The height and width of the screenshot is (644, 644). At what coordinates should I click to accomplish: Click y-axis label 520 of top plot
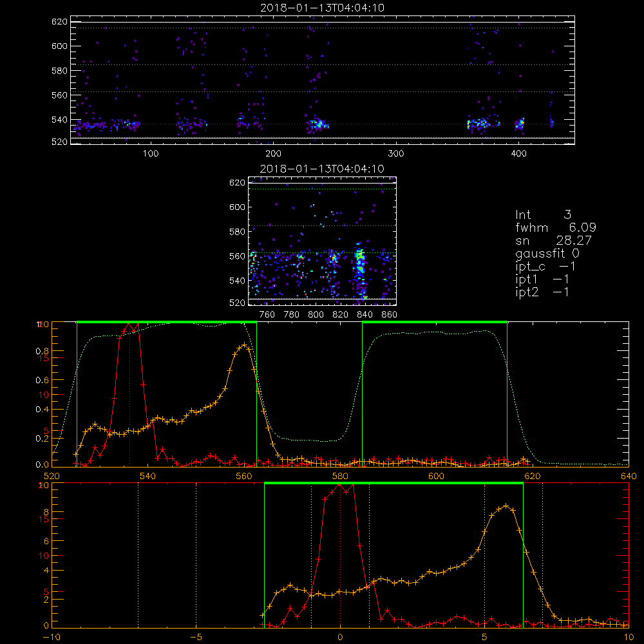pos(59,142)
